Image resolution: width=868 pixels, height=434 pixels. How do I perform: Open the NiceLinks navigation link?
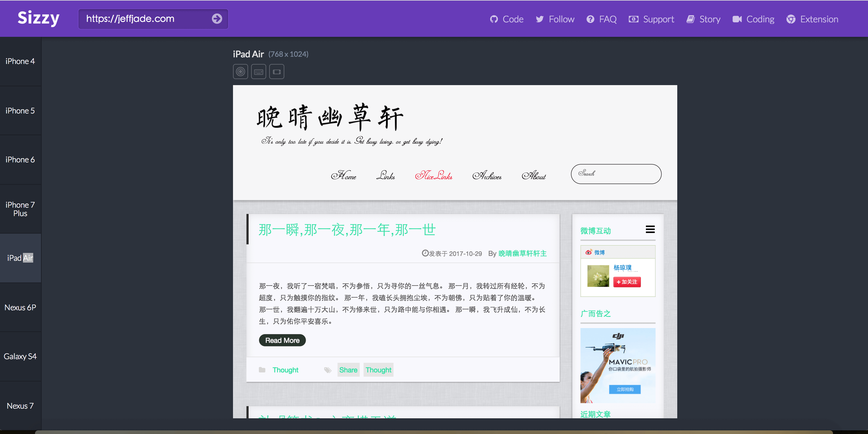434,176
